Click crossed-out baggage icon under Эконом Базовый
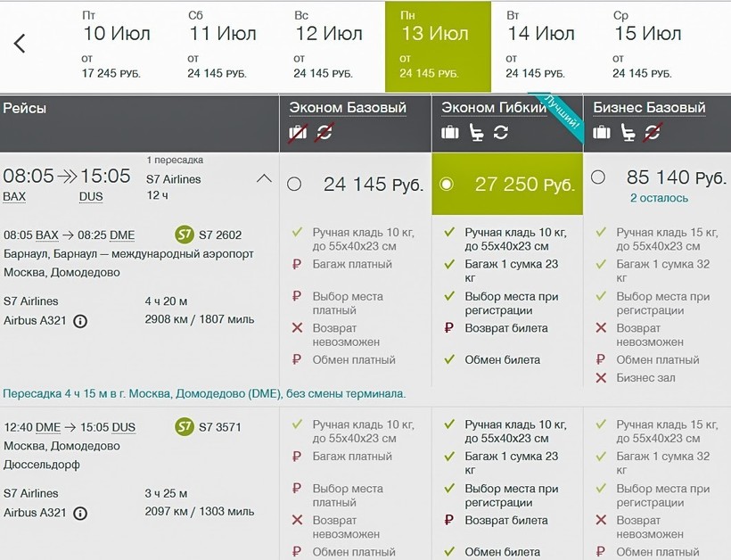Image resolution: width=731 pixels, height=560 pixels. (x=298, y=133)
